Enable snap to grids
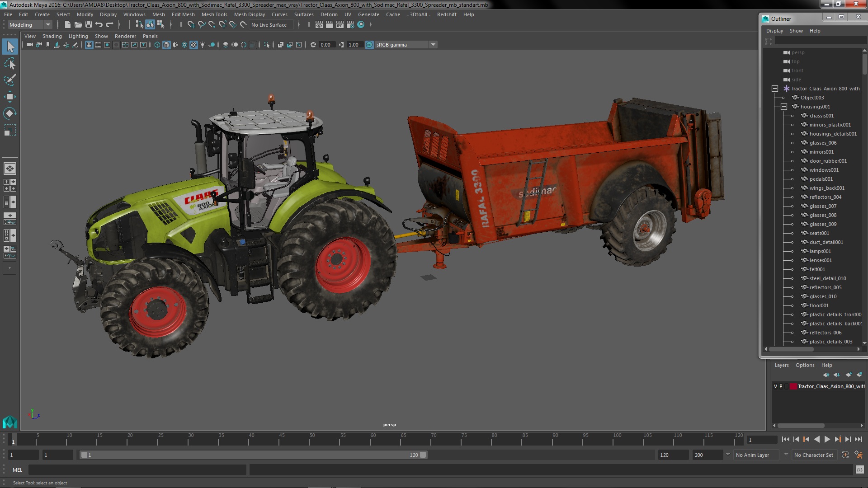Image resolution: width=868 pixels, height=488 pixels. [x=191, y=25]
